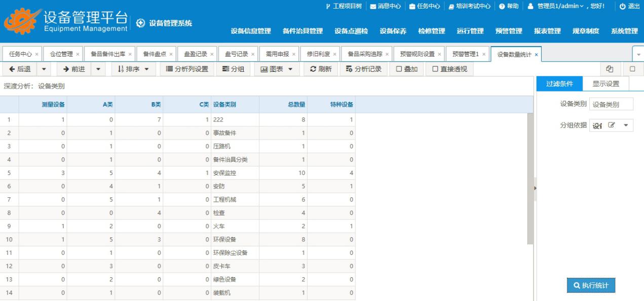Toggle the square maximize box at the toolbar's far right

tap(632, 68)
